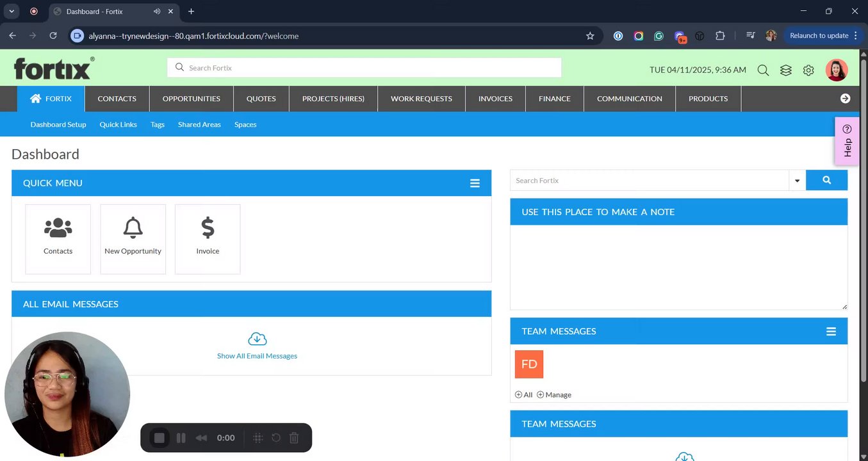Open the Chrome Extensions puzzle icon
868x461 pixels.
tap(720, 36)
